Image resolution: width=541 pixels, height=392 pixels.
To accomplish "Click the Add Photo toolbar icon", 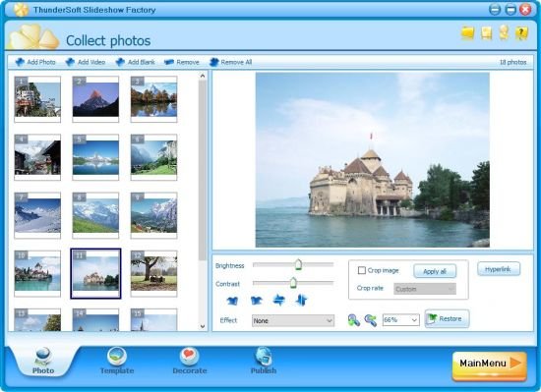I will (x=20, y=62).
